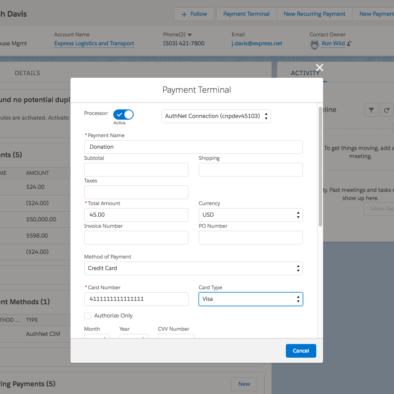Click the PO Number input field
This screenshot has height=394, width=394.
pyautogui.click(x=251, y=238)
